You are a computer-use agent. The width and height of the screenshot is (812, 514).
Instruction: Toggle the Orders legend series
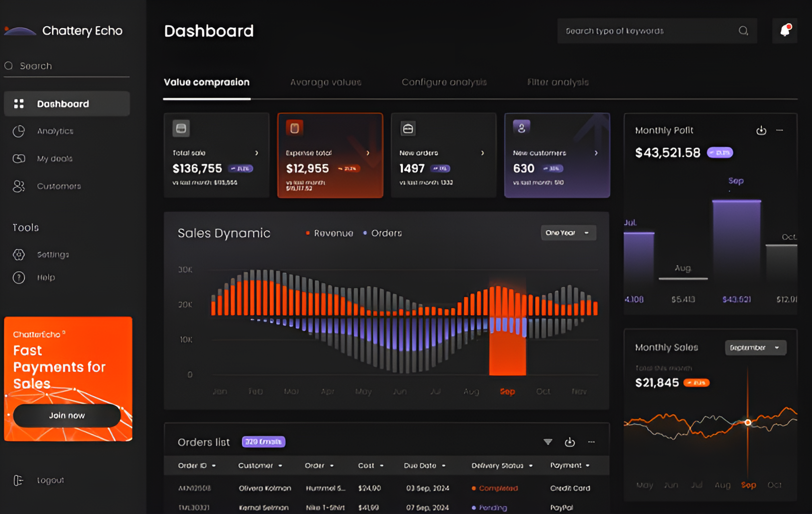pos(383,233)
